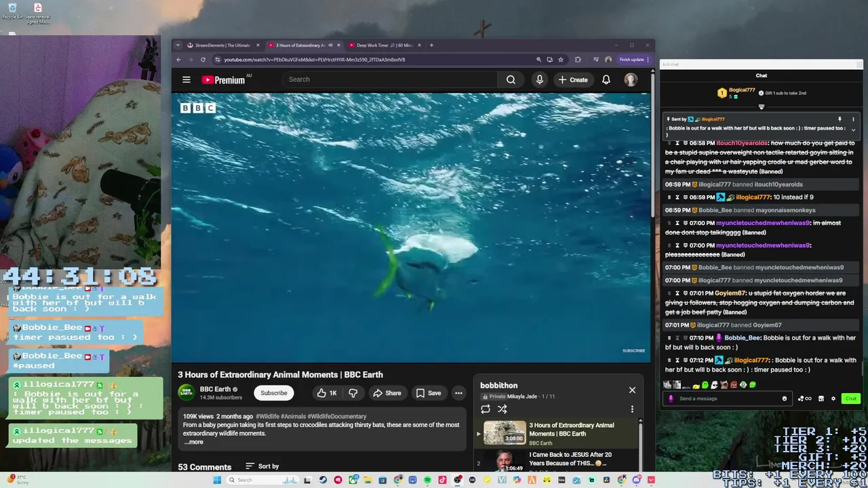Open the emote picker in message box
Viewport: 868px width, 488px height.
tap(785, 399)
